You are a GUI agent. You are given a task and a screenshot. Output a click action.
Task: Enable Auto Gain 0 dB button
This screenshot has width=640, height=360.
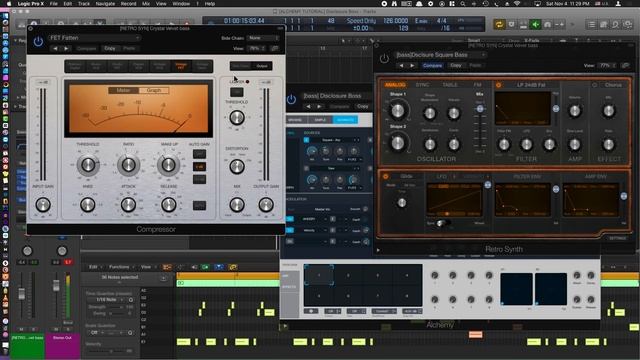199,167
